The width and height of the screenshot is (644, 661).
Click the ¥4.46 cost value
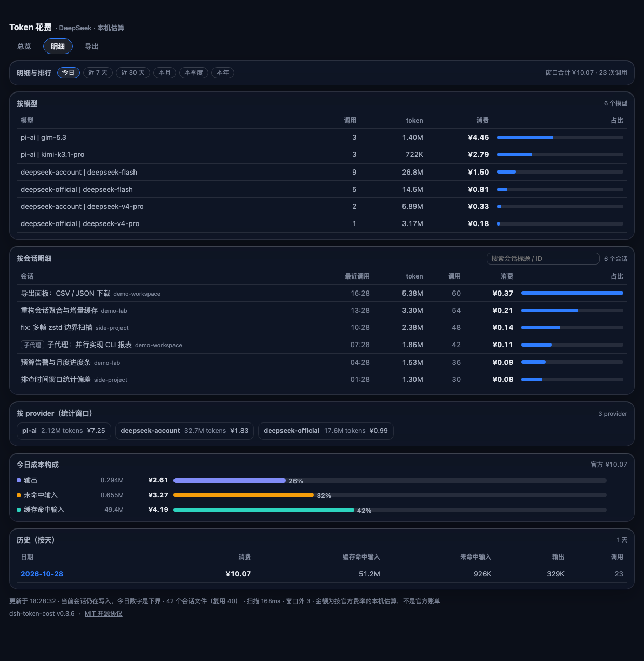478,137
